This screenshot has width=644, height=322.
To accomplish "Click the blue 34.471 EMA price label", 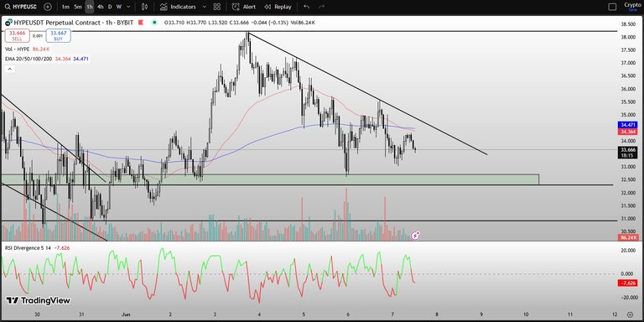I will (628, 124).
